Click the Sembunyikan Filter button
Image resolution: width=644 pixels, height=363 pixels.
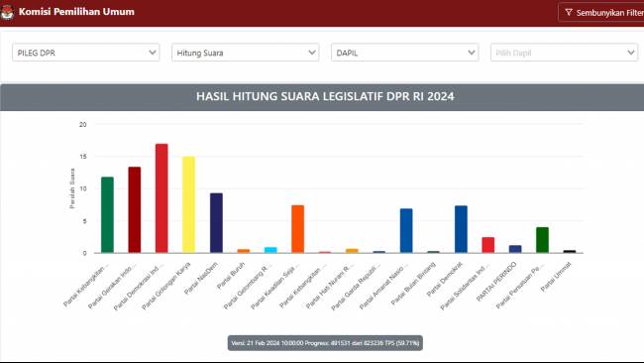(x=601, y=13)
